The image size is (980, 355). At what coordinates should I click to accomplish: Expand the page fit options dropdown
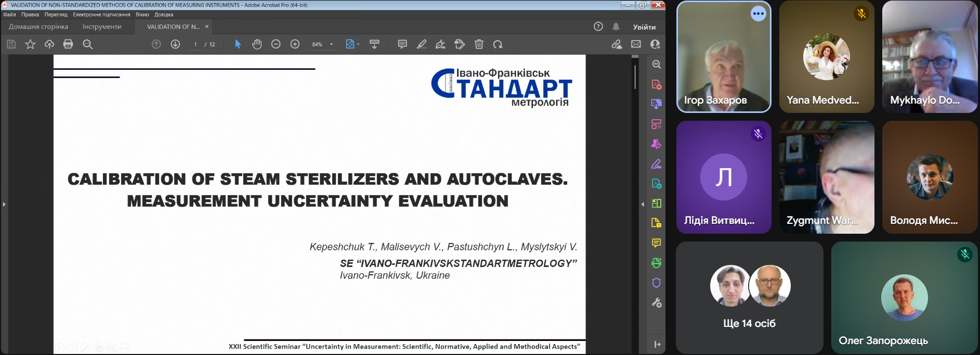[358, 44]
